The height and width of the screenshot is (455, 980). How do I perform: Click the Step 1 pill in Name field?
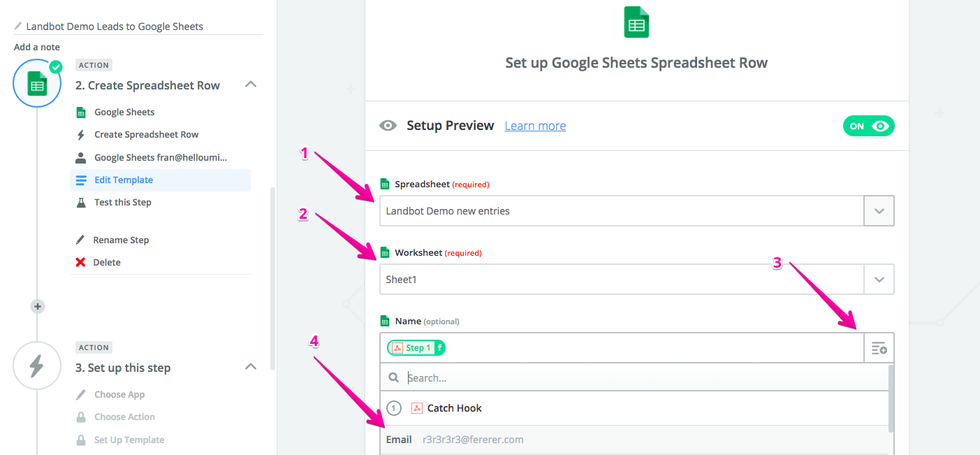point(416,348)
